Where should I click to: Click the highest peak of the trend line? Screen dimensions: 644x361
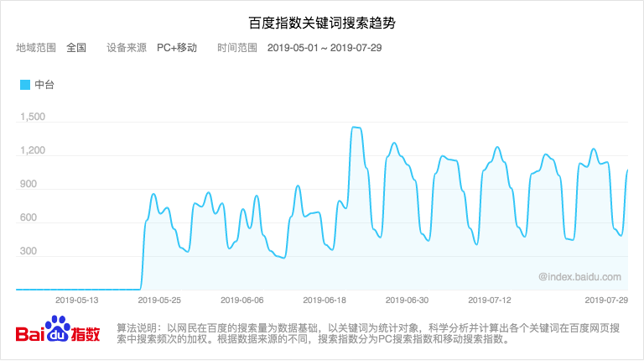pyautogui.click(x=356, y=128)
